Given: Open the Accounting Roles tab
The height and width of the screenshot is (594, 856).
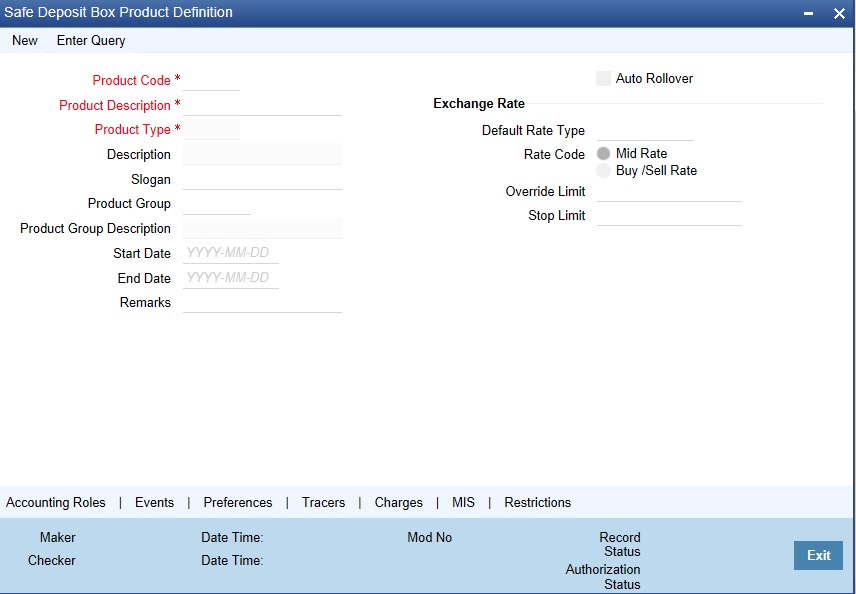Looking at the screenshot, I should click(56, 502).
